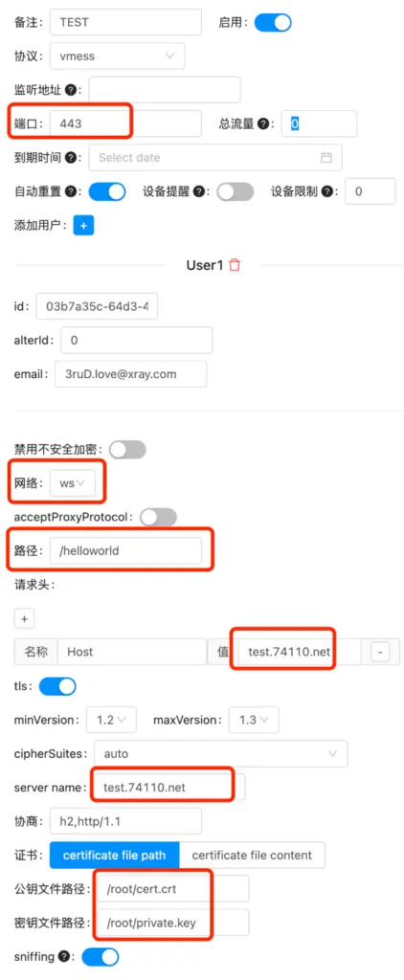Open the 网络 ws network dropdown

(73, 483)
